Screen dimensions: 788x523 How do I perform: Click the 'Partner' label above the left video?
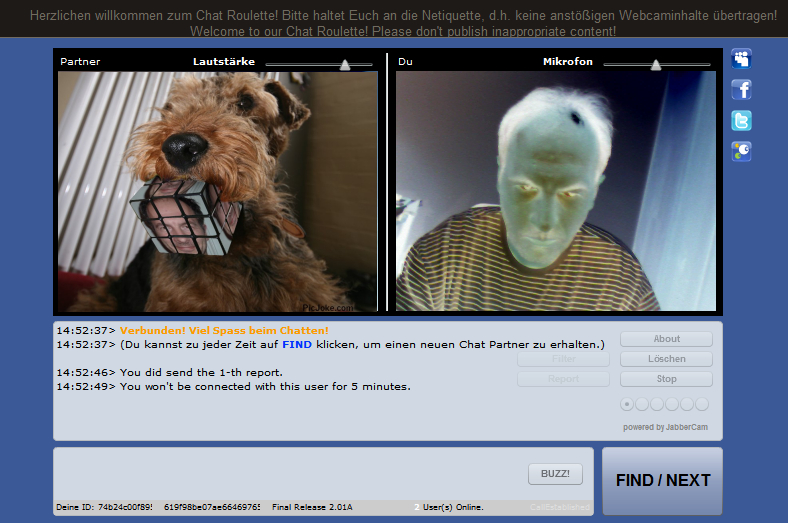(x=80, y=62)
